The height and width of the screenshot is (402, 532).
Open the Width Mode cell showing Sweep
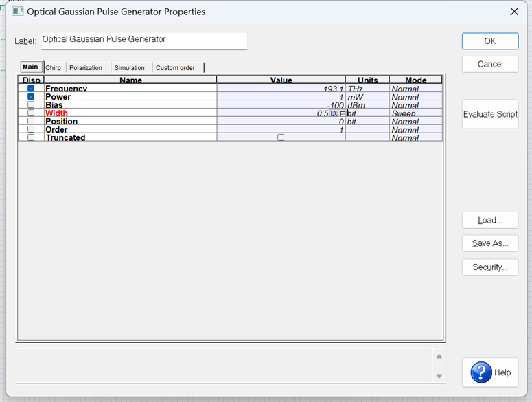coord(416,113)
